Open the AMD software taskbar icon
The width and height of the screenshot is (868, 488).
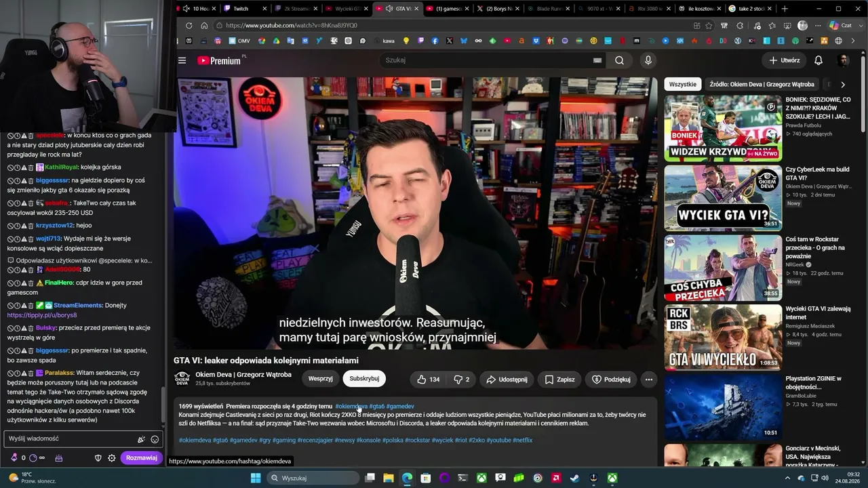click(556, 478)
